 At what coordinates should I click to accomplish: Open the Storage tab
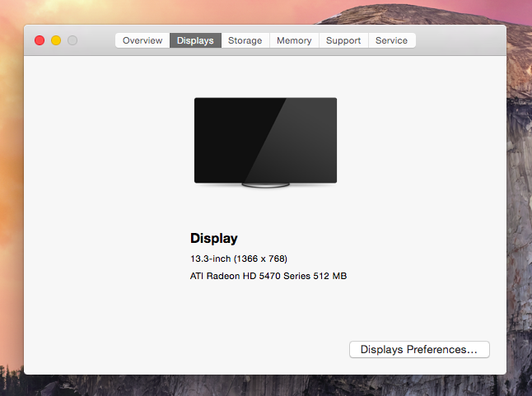click(245, 40)
